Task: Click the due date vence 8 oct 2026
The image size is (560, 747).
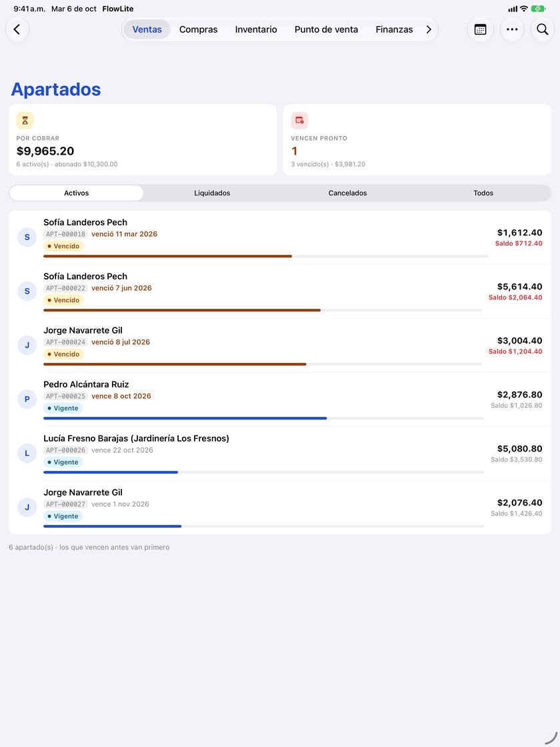Action: 121,396
